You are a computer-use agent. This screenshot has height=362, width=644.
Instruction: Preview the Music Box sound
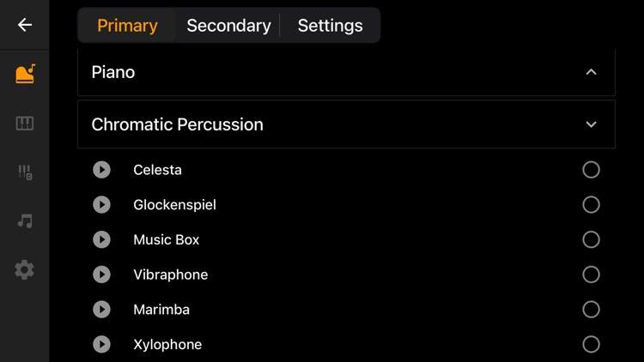point(101,239)
